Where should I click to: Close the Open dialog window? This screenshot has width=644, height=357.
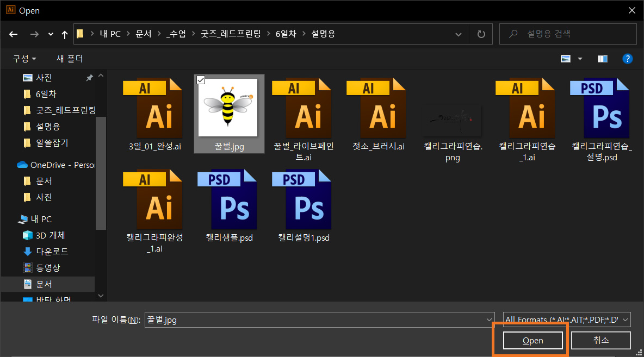point(632,10)
